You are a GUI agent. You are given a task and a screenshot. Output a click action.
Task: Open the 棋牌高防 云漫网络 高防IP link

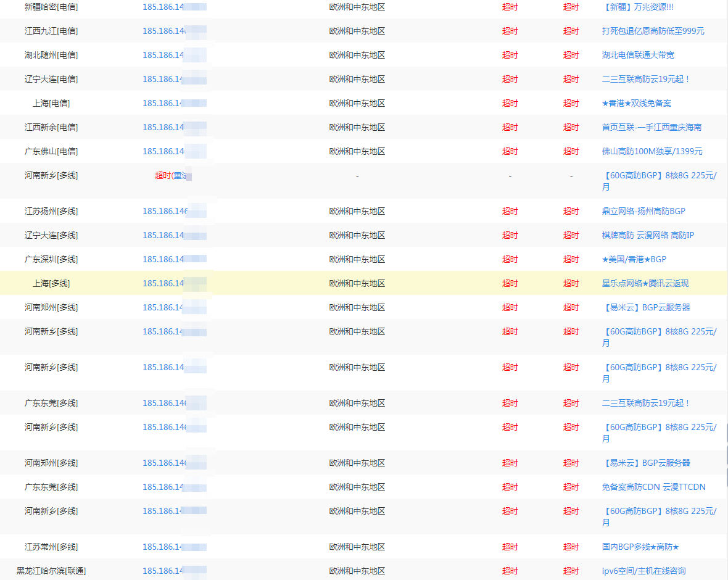pyautogui.click(x=648, y=236)
